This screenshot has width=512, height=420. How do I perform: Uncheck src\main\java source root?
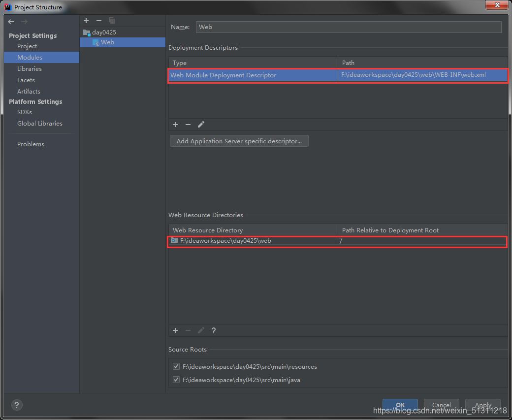coord(176,380)
